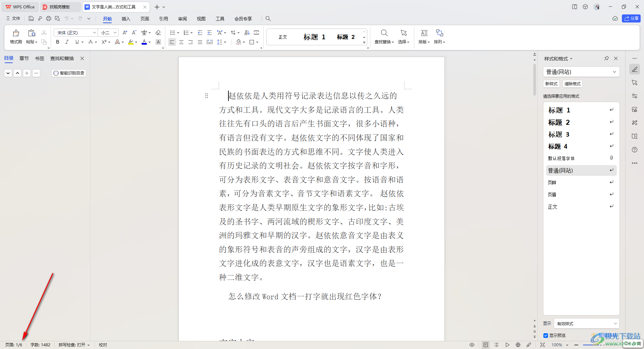Close the Styles and Formatting pane
Image resolution: width=644 pixels, height=349 pixels.
pyautogui.click(x=616, y=58)
